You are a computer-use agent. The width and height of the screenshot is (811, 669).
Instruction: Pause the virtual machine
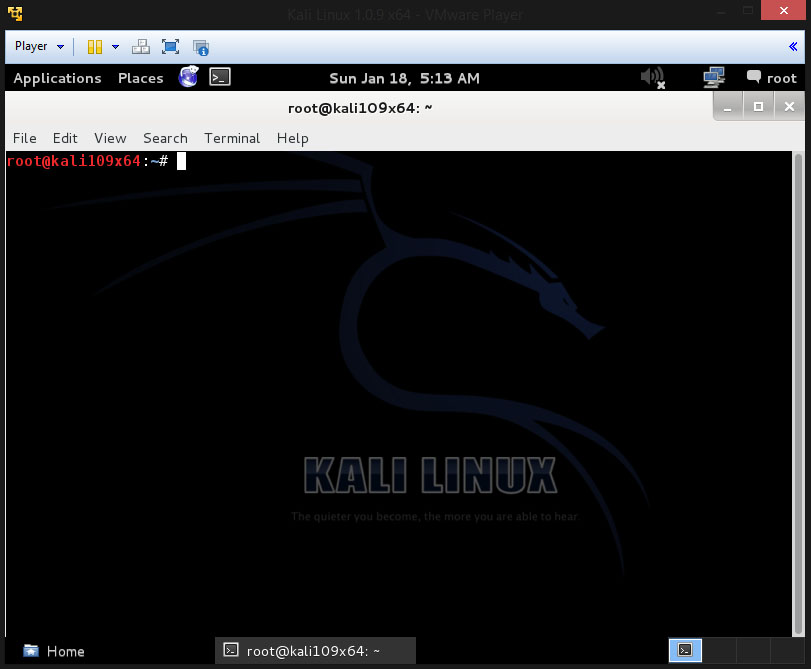[95, 47]
